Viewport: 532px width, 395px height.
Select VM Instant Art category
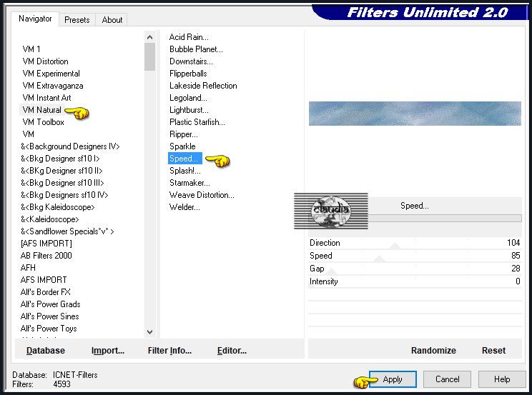(46, 98)
